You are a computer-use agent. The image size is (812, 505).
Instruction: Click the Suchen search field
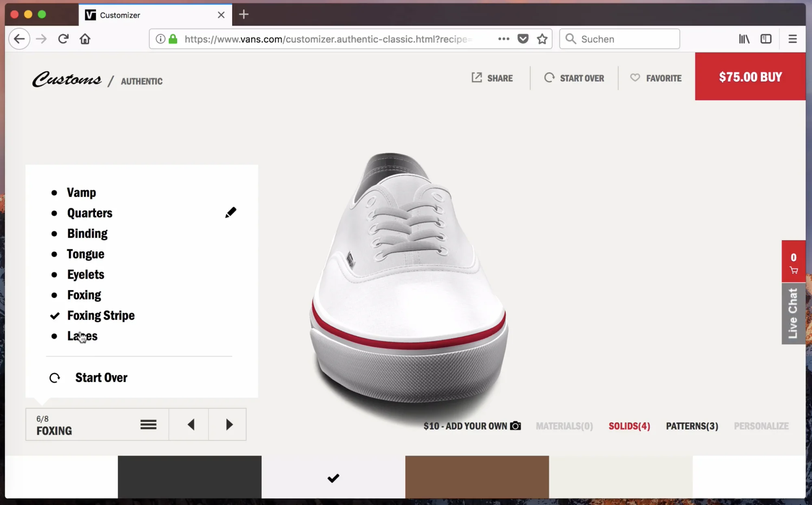tap(620, 39)
